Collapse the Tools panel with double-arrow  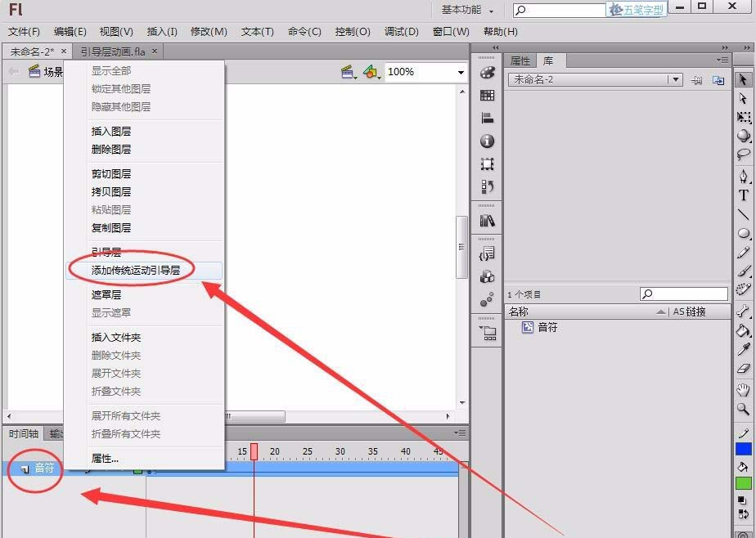(x=747, y=47)
